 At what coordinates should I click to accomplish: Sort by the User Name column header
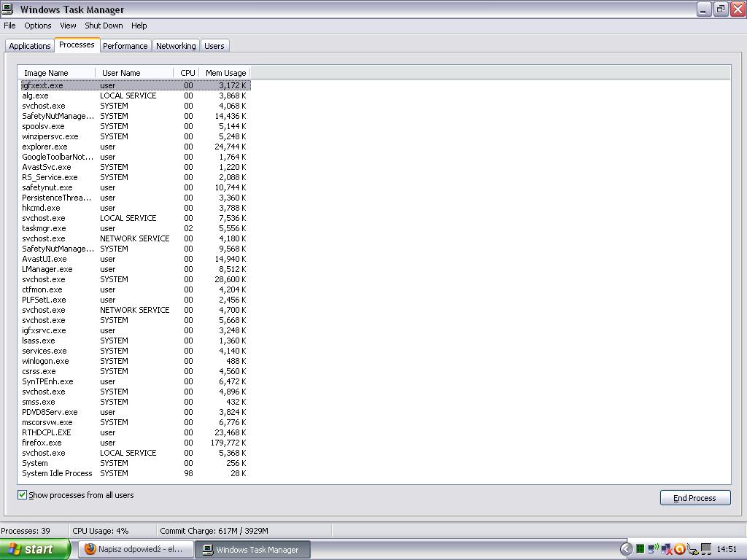click(x=134, y=73)
